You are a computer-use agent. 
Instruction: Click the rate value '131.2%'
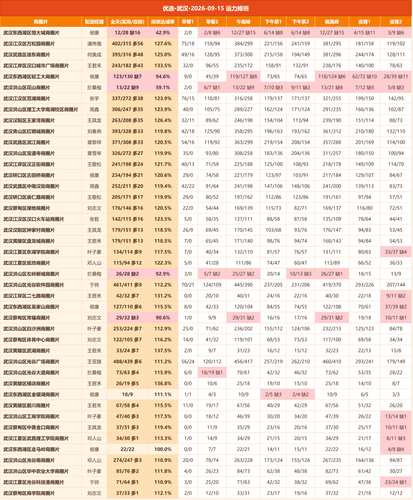pyautogui.click(x=163, y=296)
